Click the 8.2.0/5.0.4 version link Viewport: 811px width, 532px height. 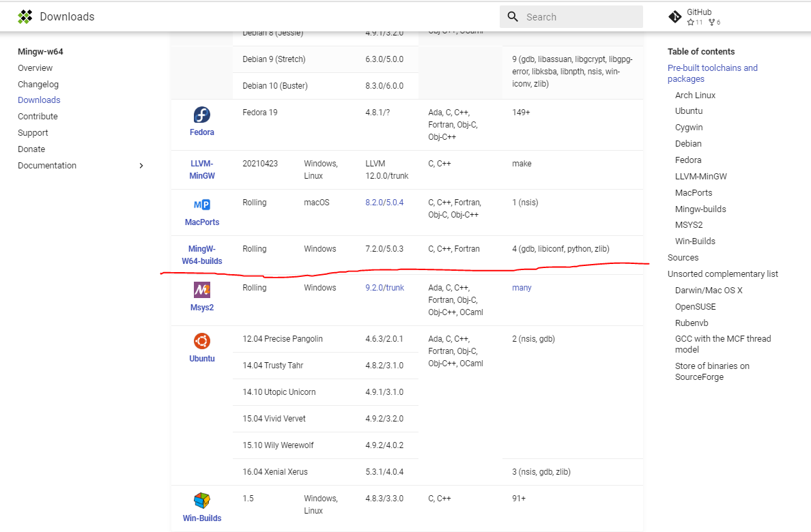(x=384, y=203)
